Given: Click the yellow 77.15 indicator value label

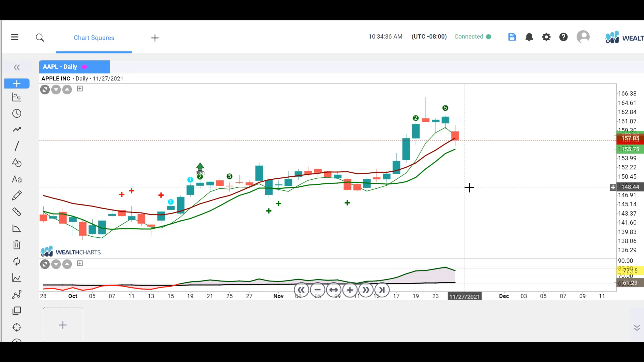Looking at the screenshot, I should [x=630, y=270].
